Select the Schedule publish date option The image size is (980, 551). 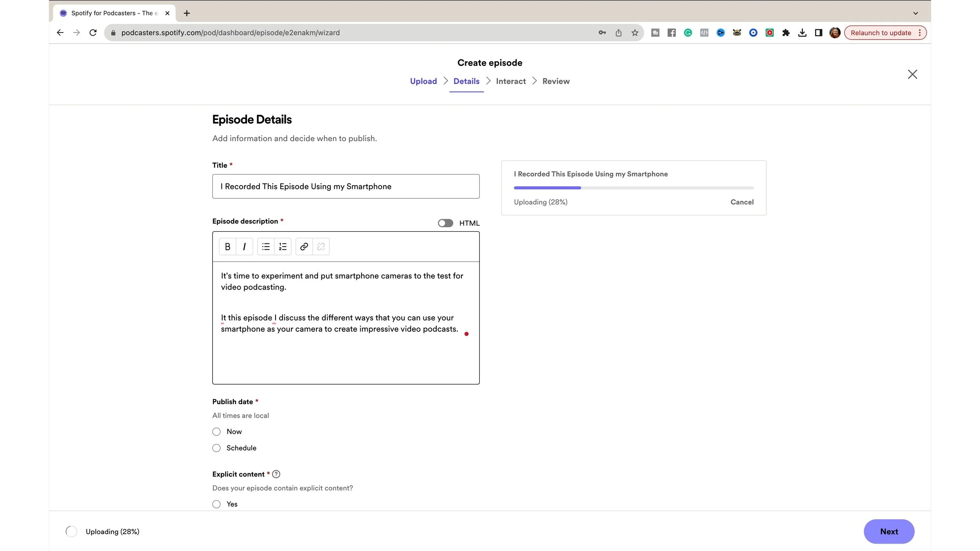pyautogui.click(x=216, y=448)
